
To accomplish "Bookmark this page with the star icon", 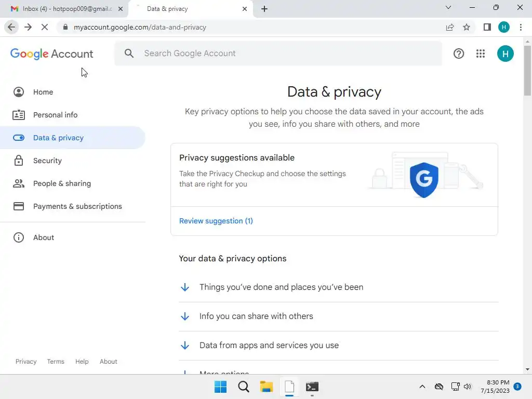I will 467,27.
